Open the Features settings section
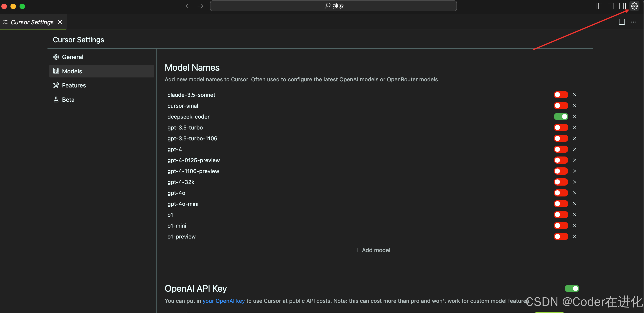 [x=74, y=85]
